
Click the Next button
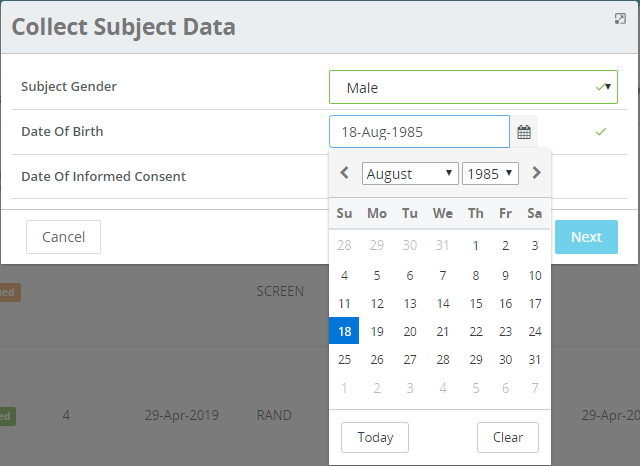click(x=586, y=237)
